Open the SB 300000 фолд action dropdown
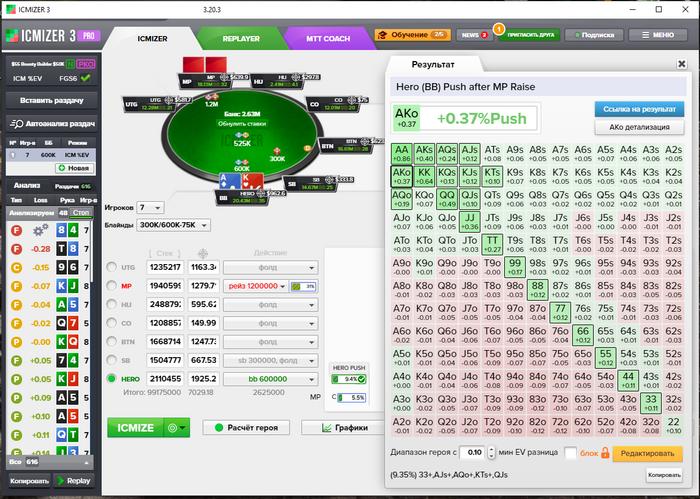Viewport: 700px width, 499px height. (x=271, y=360)
